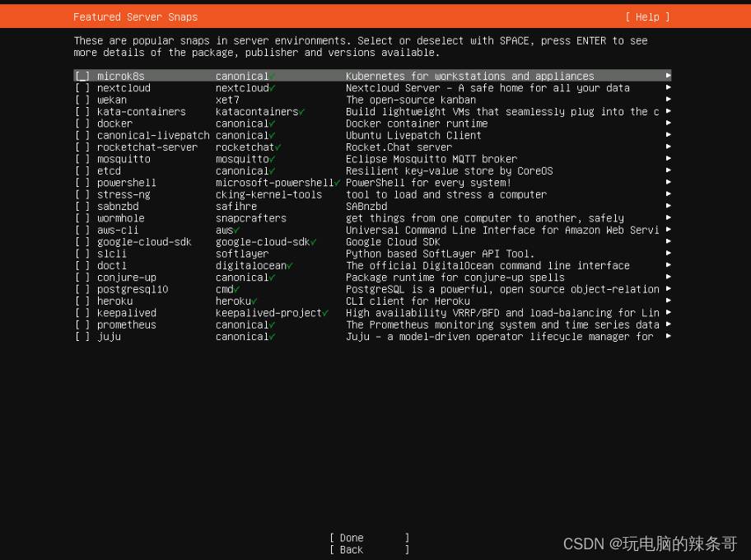The image size is (751, 560).
Task: Click verified checkmark next to nextcloud publisher
Action: 273,88
